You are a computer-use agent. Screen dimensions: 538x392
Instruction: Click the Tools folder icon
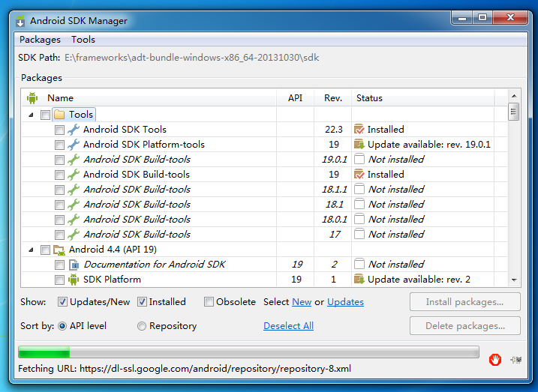(59, 115)
